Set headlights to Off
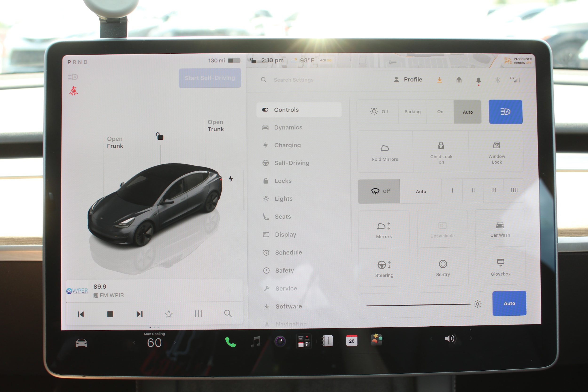 [378, 112]
